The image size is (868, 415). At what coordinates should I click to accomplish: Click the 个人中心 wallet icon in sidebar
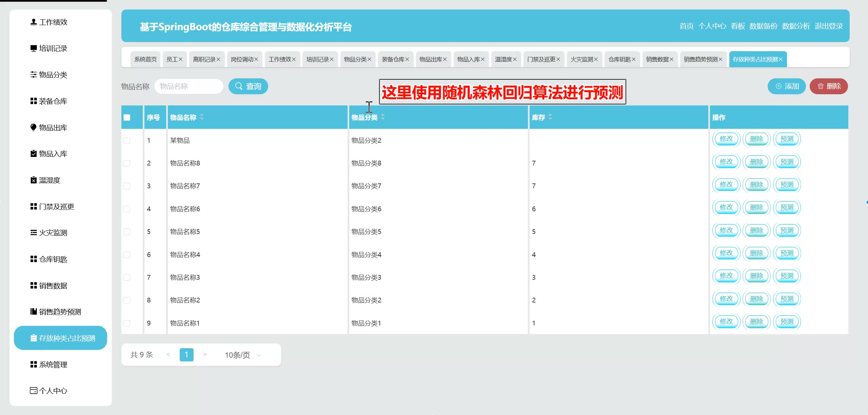coord(33,391)
